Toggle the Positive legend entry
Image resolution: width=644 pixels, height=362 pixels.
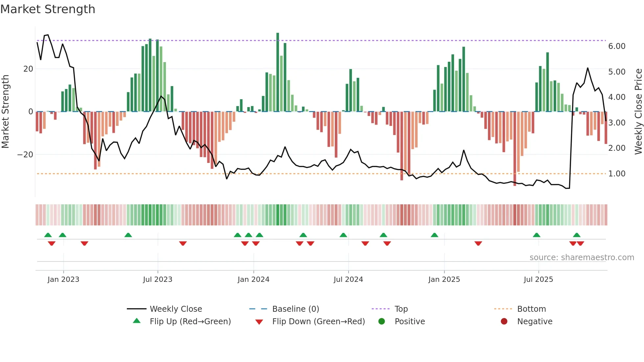402,321
